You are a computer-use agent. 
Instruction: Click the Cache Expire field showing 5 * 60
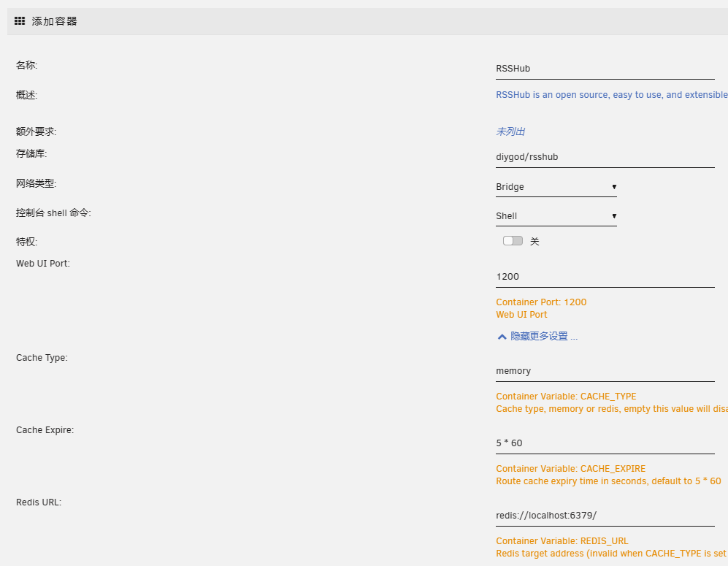pyautogui.click(x=605, y=443)
